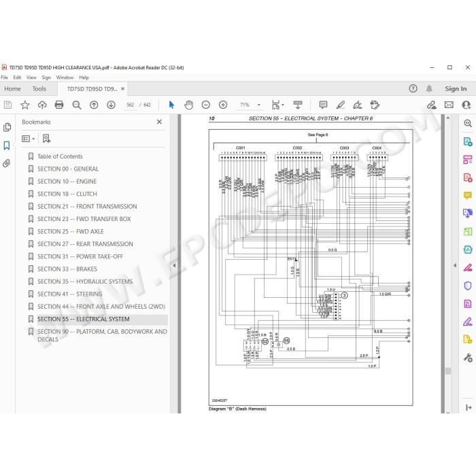The width and height of the screenshot is (476, 476).
Task: Click the scrolling mode icon
Action: click(298, 105)
